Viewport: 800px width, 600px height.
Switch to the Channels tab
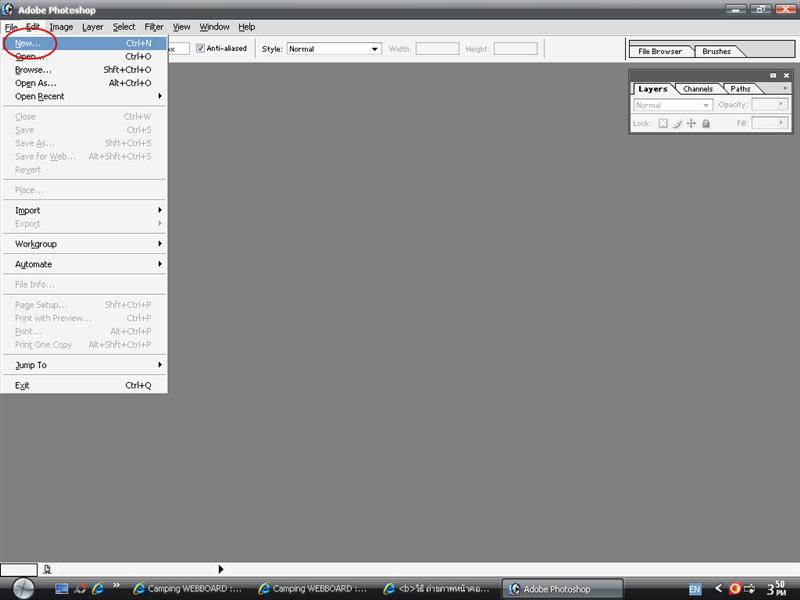point(698,89)
